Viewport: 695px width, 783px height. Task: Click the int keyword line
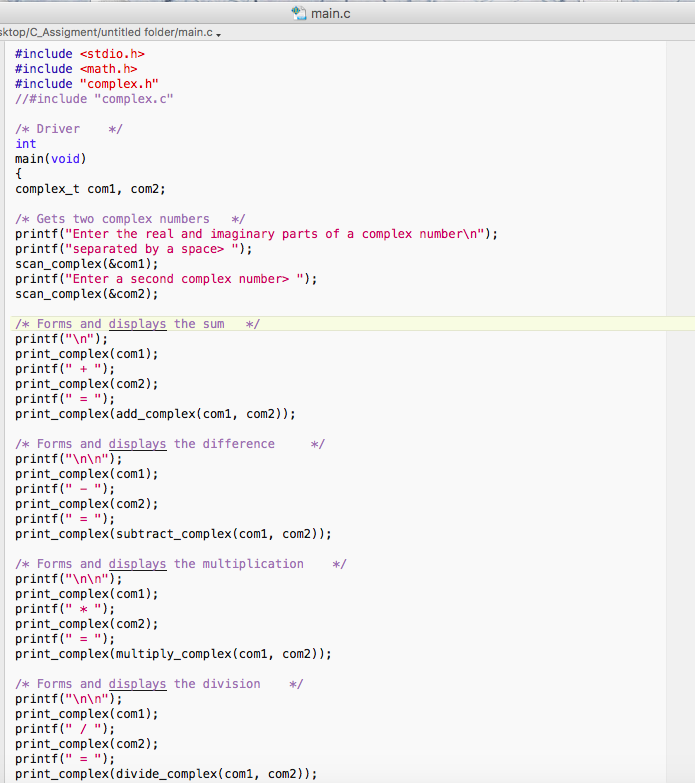pos(25,143)
